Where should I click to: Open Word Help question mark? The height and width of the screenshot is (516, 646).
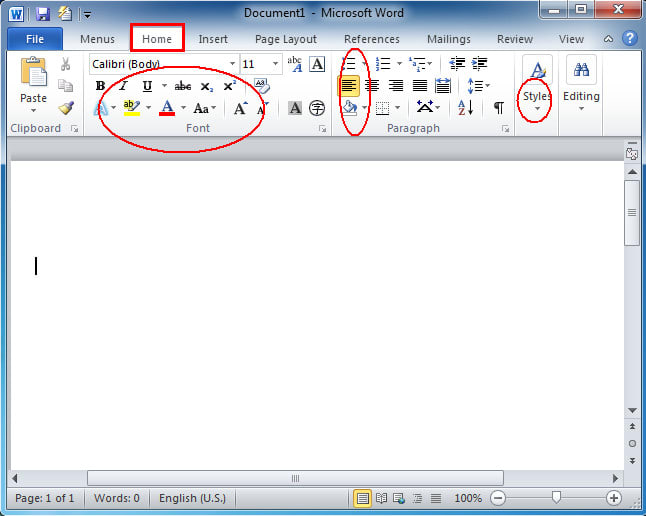[x=630, y=39]
